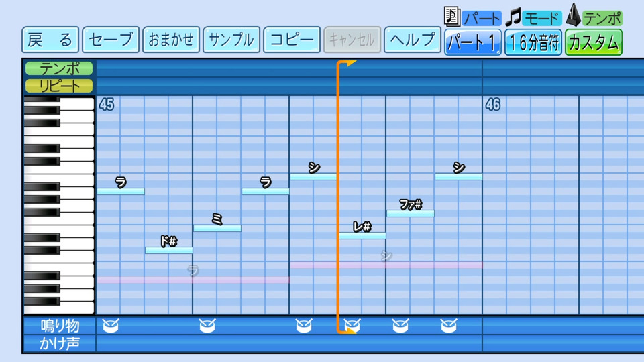This screenshot has width=644, height=362.
Task: Click the greyed キャンセル button
Action: click(352, 40)
